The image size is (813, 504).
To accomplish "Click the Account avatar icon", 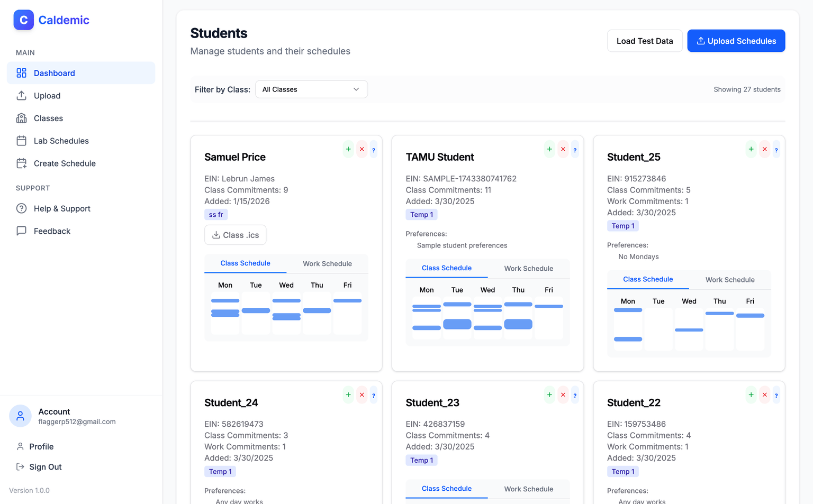I will [x=20, y=416].
